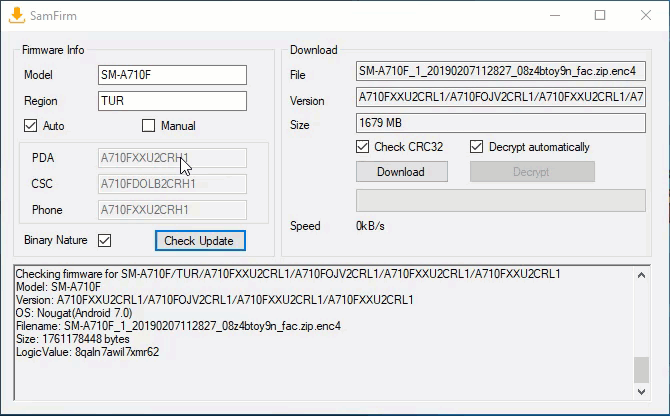Click the Size field showing 1679 MB
Image resolution: width=670 pixels, height=416 pixels.
(500, 123)
